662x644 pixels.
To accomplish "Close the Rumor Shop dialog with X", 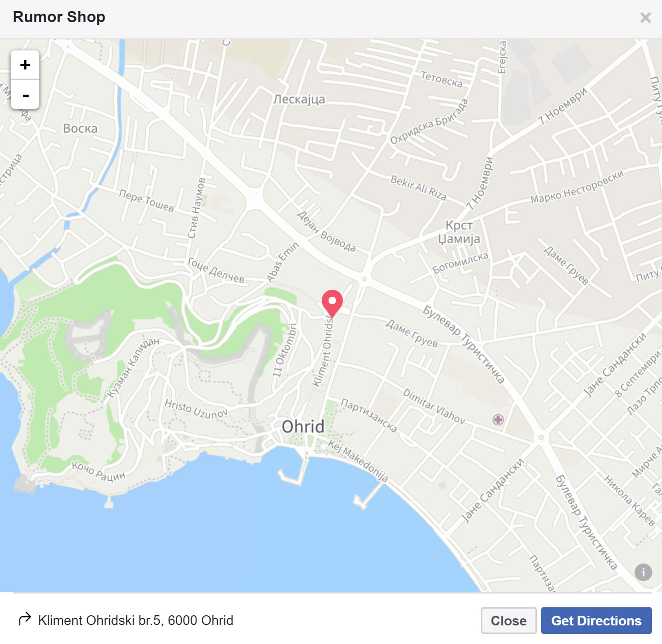I will (645, 17).
